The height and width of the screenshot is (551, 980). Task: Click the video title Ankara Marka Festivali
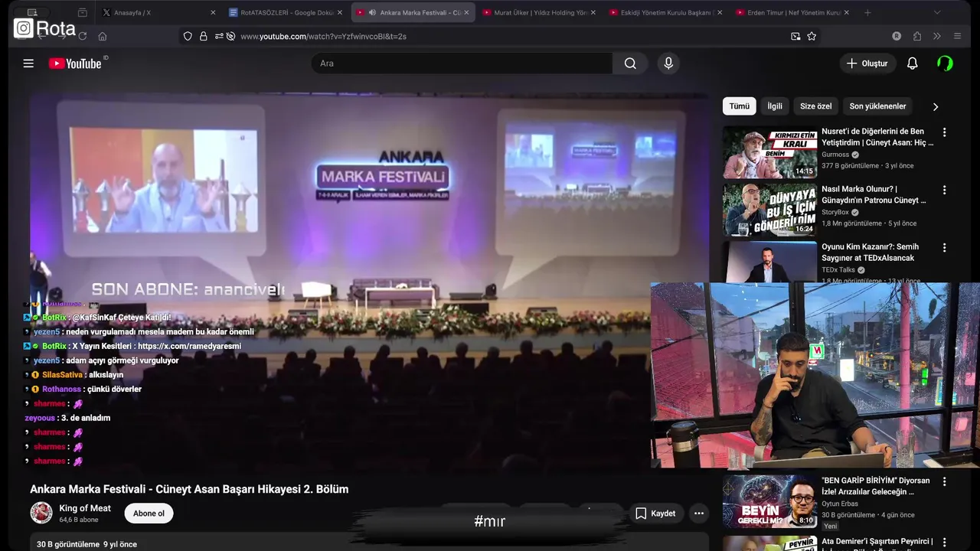(189, 489)
